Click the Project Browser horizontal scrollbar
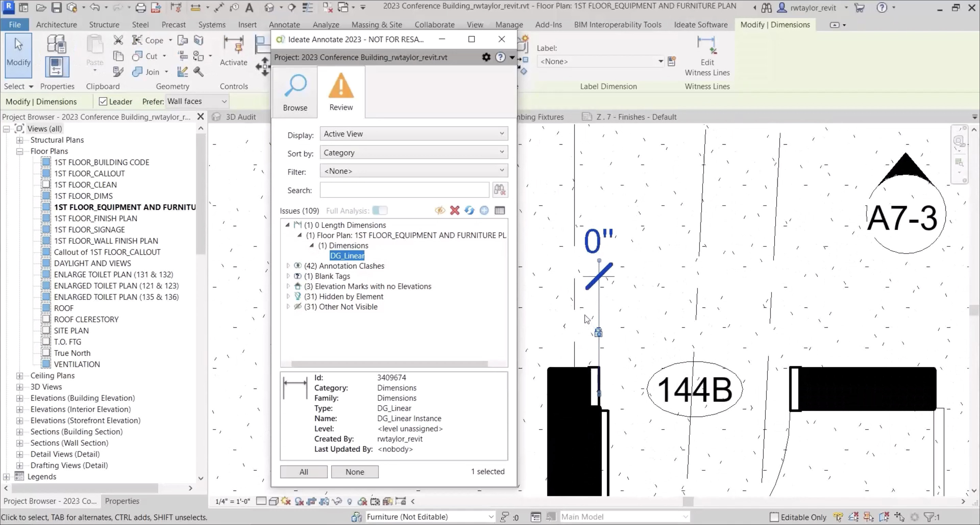980x525 pixels. click(85, 488)
